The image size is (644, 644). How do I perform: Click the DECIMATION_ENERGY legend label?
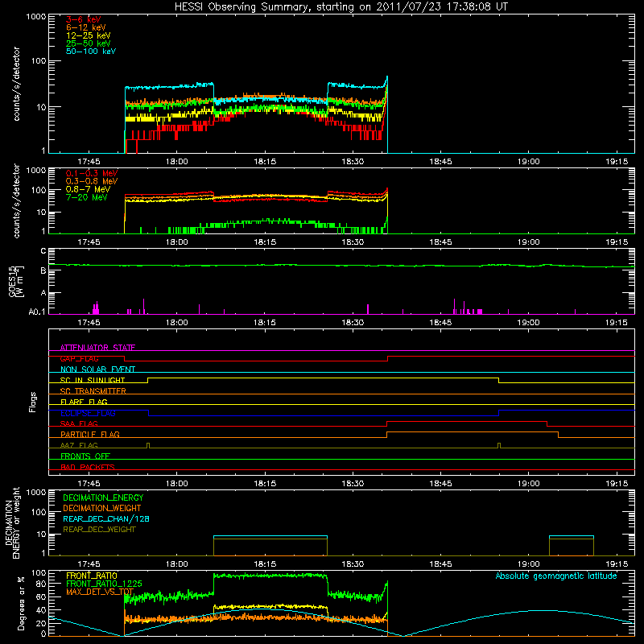[103, 497]
